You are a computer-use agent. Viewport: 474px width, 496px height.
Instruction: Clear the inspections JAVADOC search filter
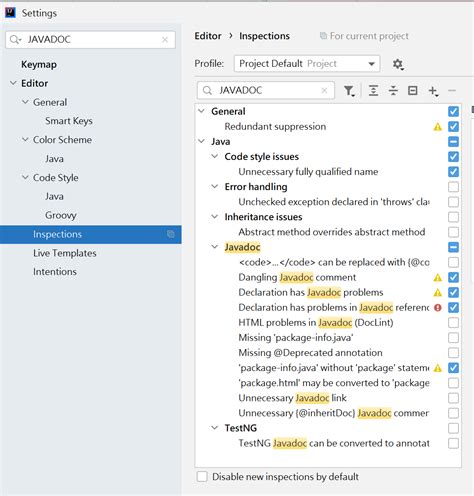[x=324, y=90]
